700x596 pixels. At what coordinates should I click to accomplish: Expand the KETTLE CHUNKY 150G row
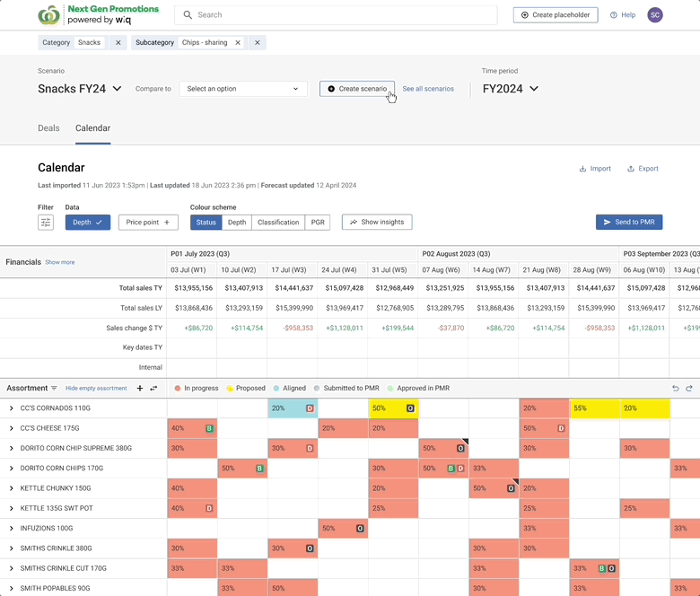(11, 488)
